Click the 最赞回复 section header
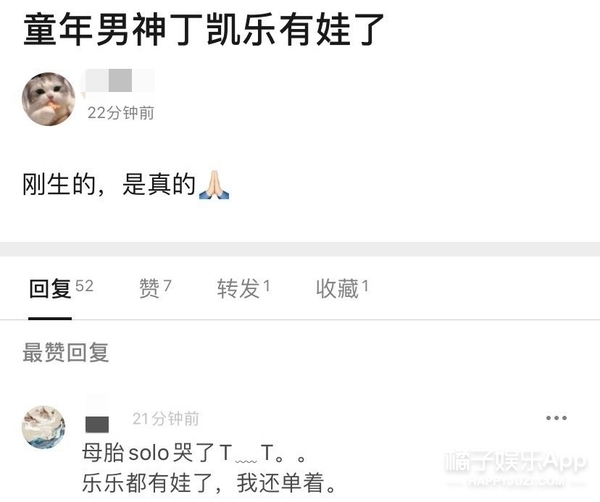This screenshot has width=600, height=502. pos(65,352)
